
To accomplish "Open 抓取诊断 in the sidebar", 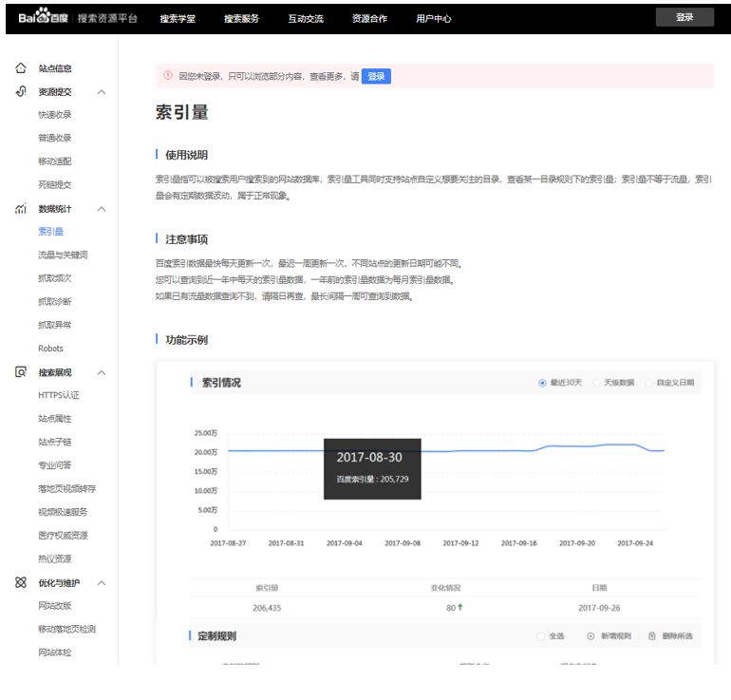I will [x=55, y=302].
